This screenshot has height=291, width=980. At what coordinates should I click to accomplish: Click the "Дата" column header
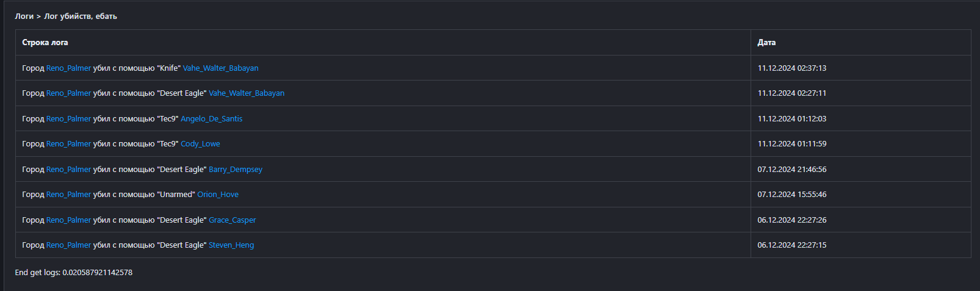tap(766, 43)
